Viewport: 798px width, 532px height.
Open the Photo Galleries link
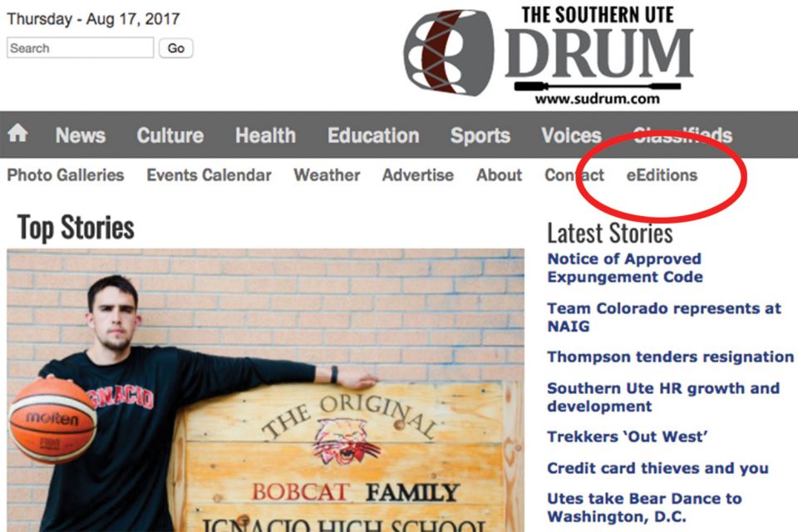click(66, 175)
